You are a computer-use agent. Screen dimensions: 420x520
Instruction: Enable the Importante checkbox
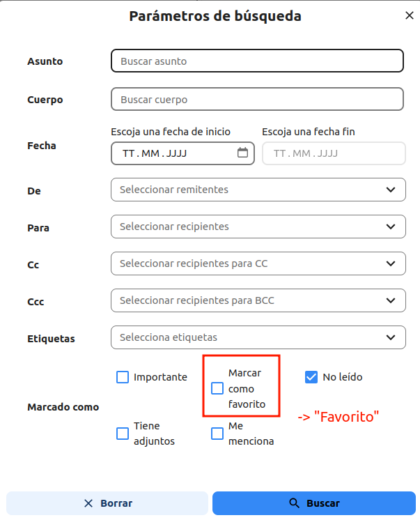[123, 377]
